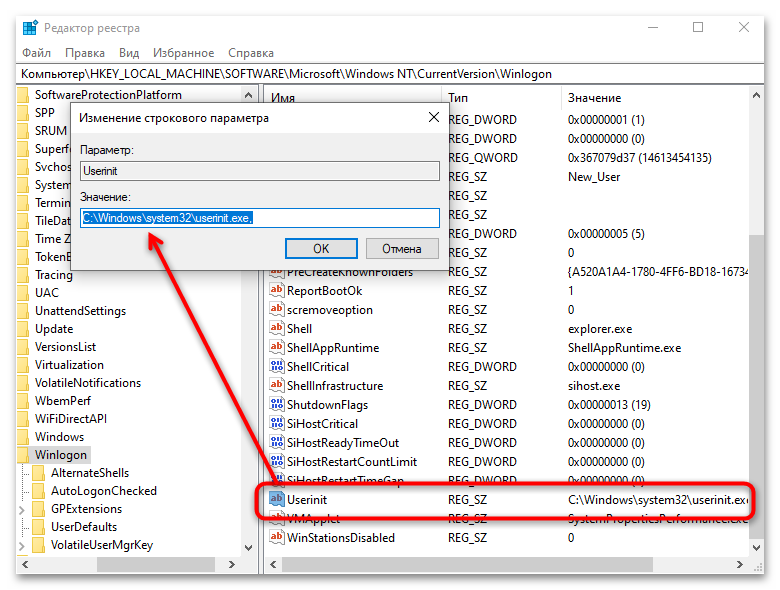Click the SoftwareProtectionPlatform folder icon
This screenshot has width=780, height=590.
[x=23, y=95]
